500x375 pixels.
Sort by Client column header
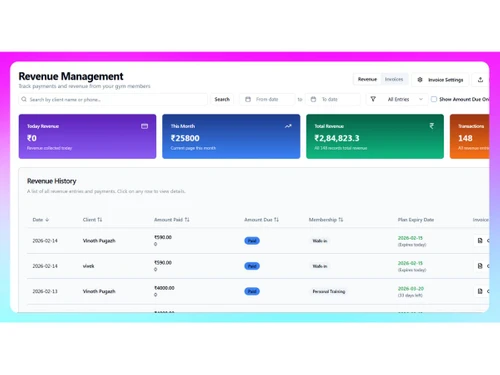tap(92, 220)
